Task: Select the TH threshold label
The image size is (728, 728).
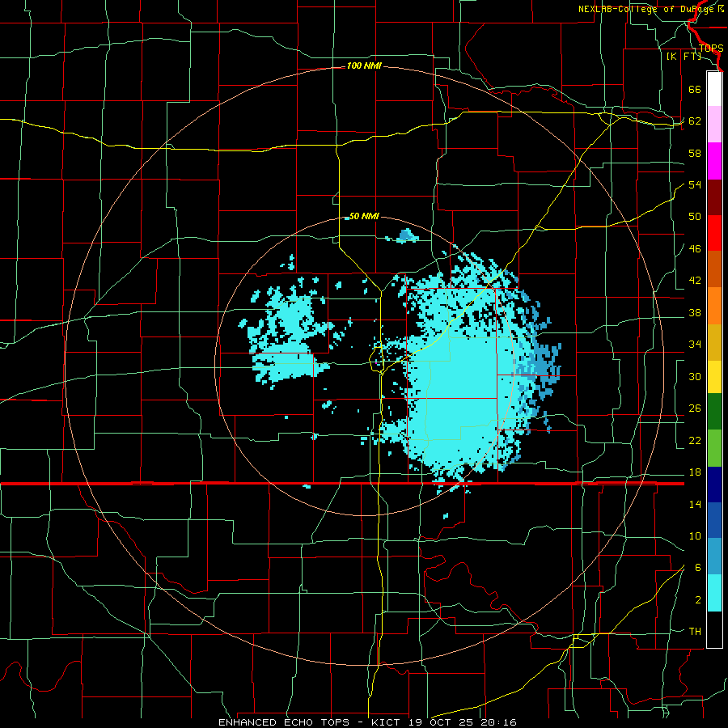Action: (695, 632)
